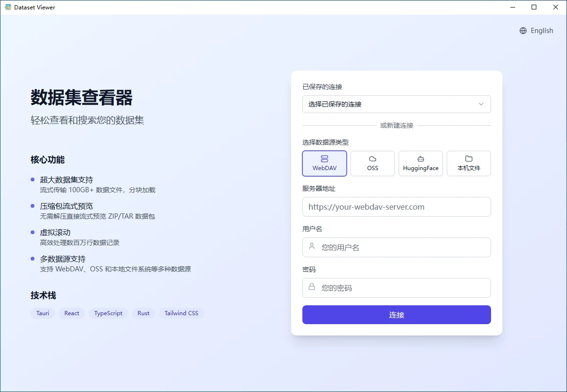
Task: Click the user icon in username field
Action: click(312, 246)
